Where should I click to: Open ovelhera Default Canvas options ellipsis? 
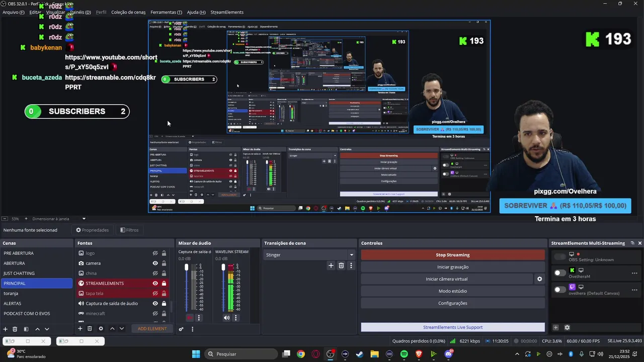pos(634,289)
